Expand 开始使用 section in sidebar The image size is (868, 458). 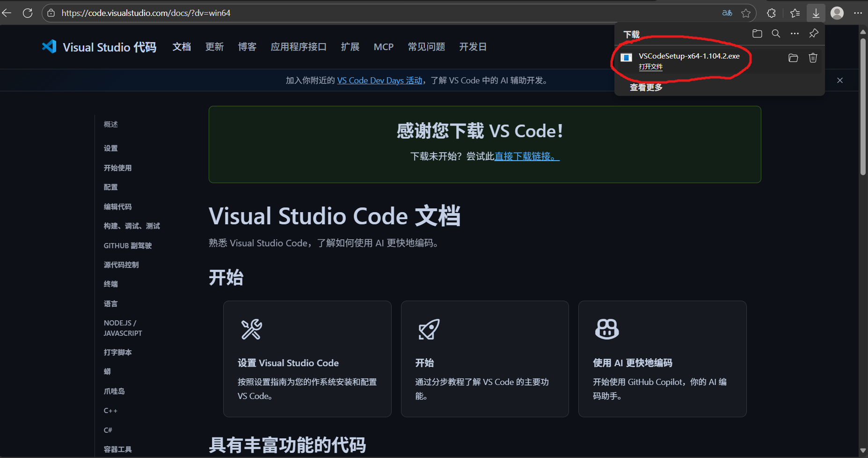click(118, 168)
